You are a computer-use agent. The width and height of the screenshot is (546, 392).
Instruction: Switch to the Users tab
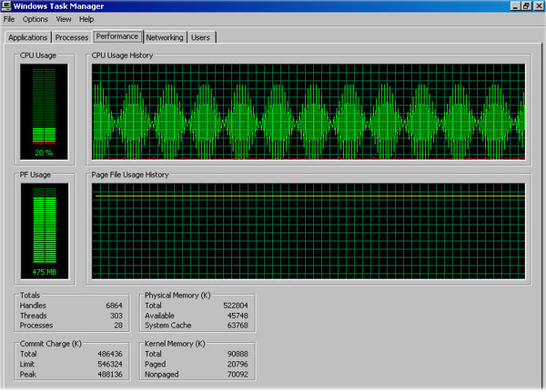201,37
